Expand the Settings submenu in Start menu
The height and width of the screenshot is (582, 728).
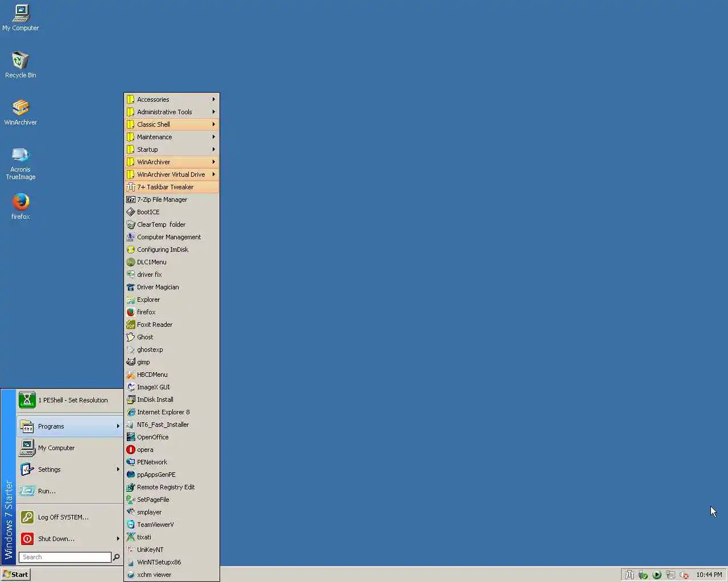(70, 469)
